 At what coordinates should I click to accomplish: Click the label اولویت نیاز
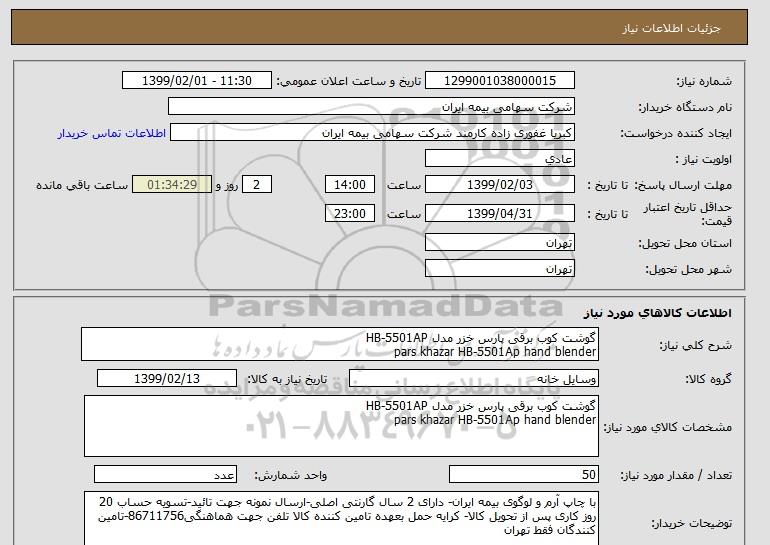coord(704,159)
